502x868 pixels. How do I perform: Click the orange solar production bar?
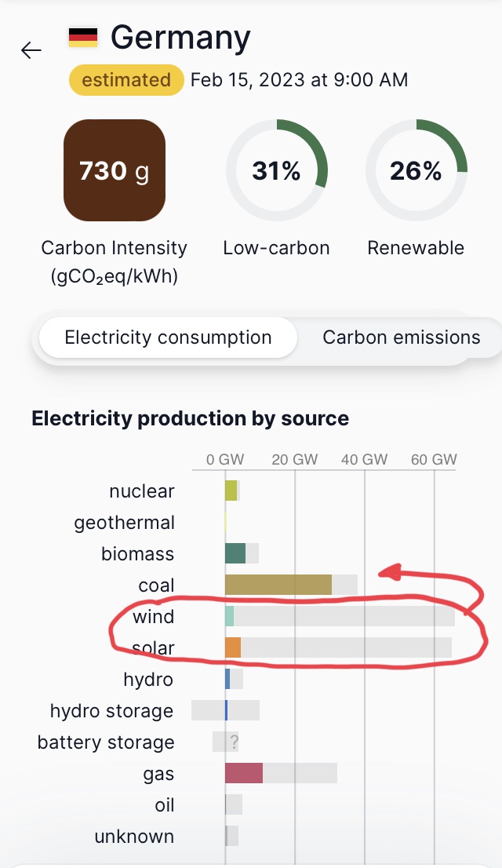click(233, 647)
